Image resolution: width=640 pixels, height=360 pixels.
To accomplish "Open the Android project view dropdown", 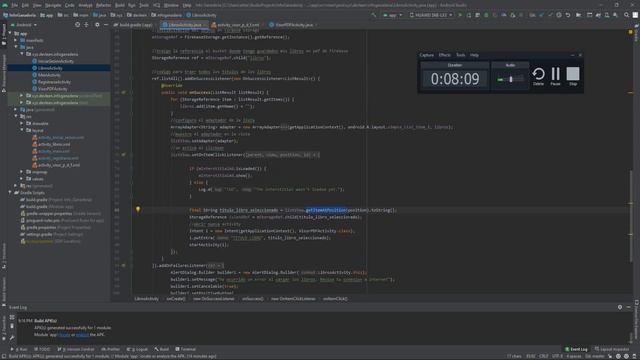I will [x=23, y=25].
